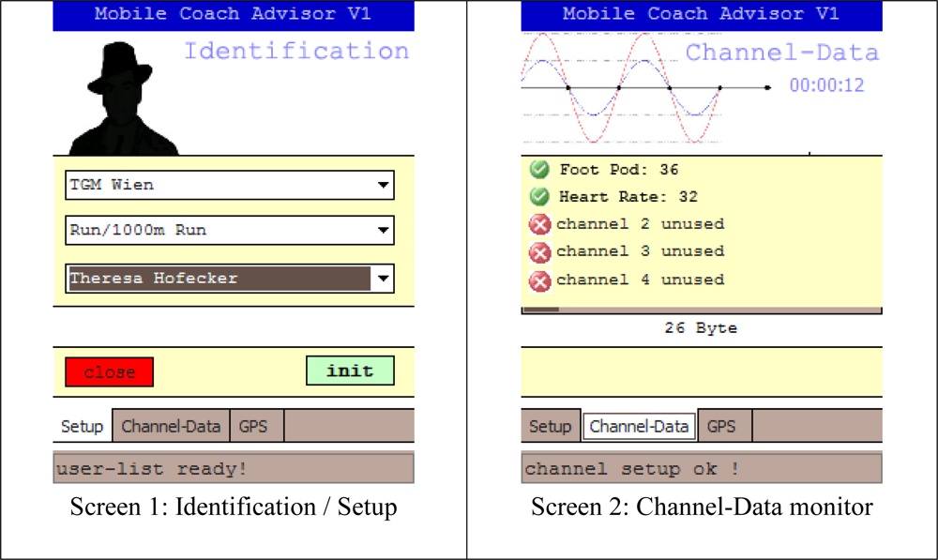This screenshot has width=938, height=560.
Task: Switch to Channel-Data tab on Identification screen
Action: click(x=171, y=426)
